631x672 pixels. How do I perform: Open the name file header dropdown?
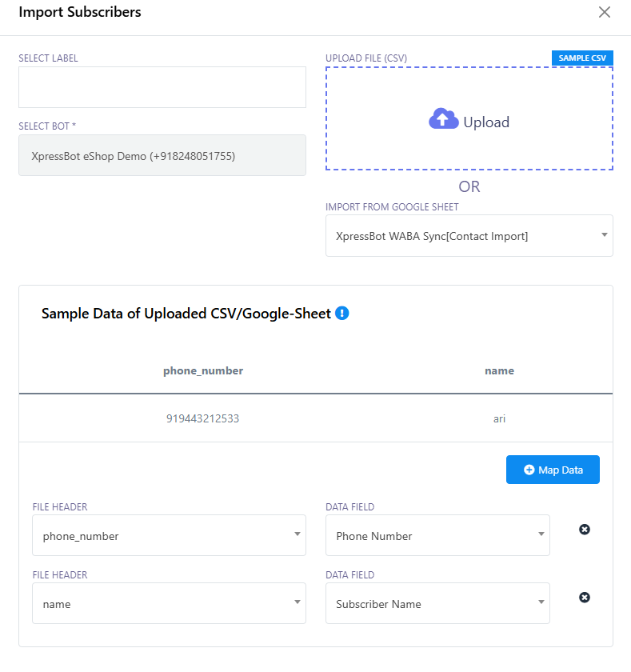pyautogui.click(x=169, y=603)
